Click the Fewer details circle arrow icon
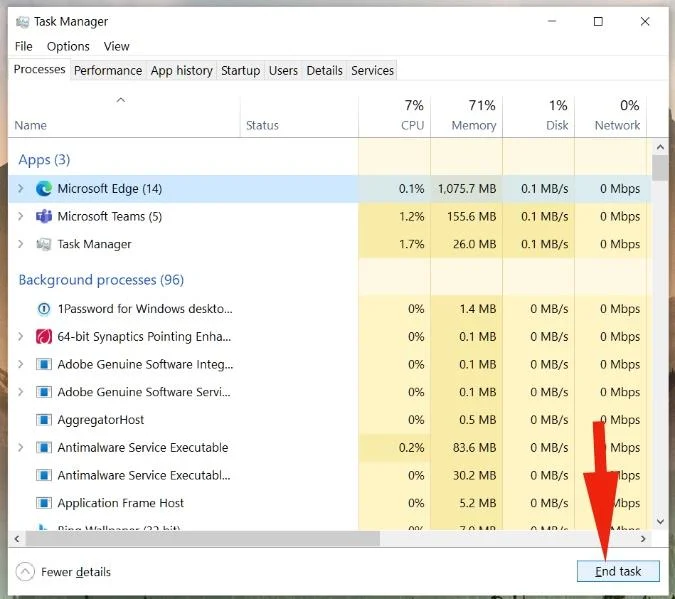The width and height of the screenshot is (675, 599). (x=25, y=572)
